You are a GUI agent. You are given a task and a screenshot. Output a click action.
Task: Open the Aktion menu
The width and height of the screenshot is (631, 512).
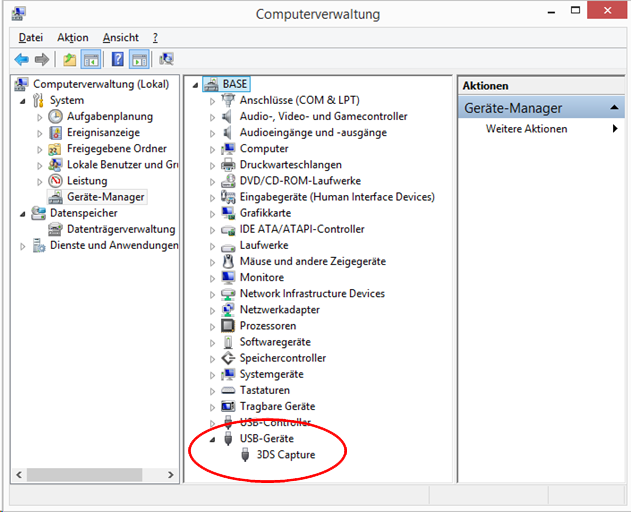[x=73, y=37]
